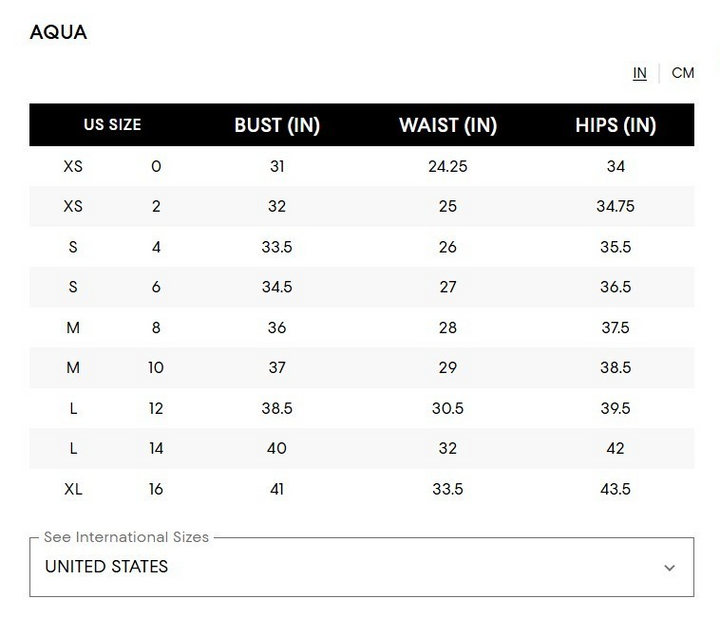The image size is (720, 636).
Task: Click US size number 2
Action: [156, 207]
